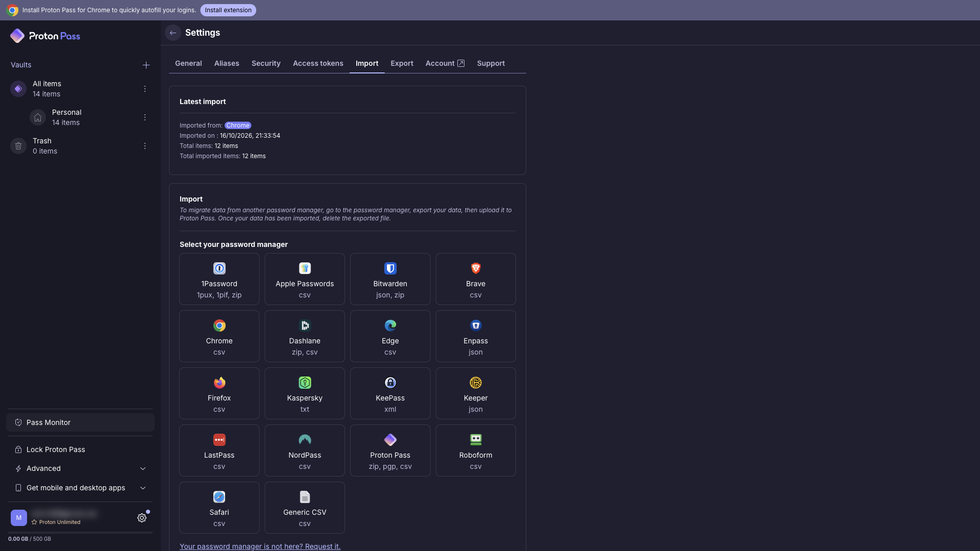
Task: Open settings via the gear icon
Action: click(x=142, y=518)
